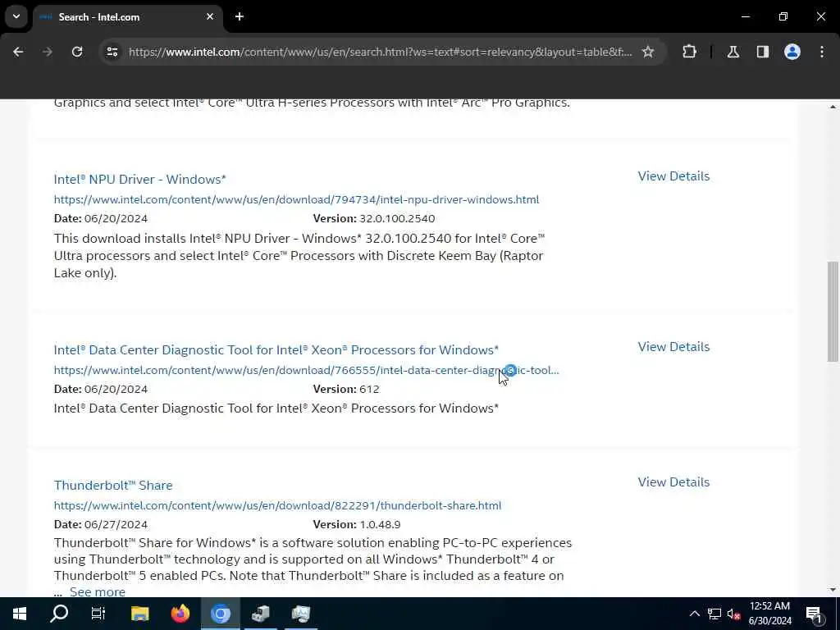
Task: Expand Thunderbolt Share description with See more
Action: tap(97, 591)
